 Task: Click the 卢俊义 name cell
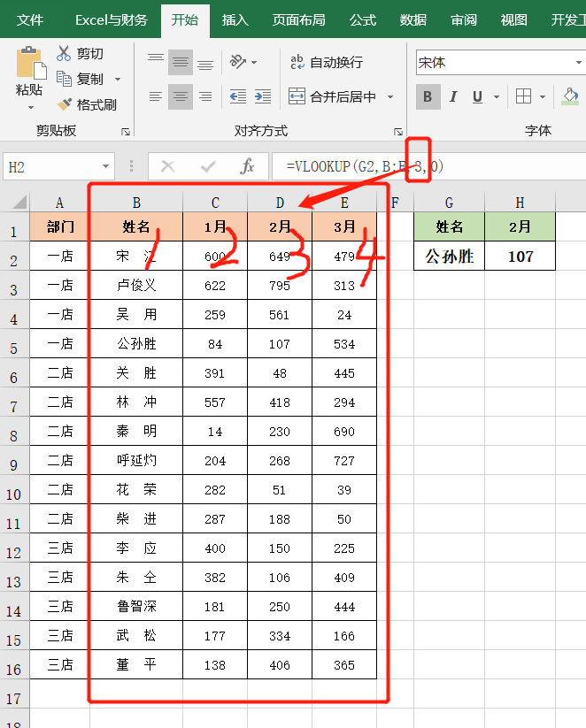136,286
